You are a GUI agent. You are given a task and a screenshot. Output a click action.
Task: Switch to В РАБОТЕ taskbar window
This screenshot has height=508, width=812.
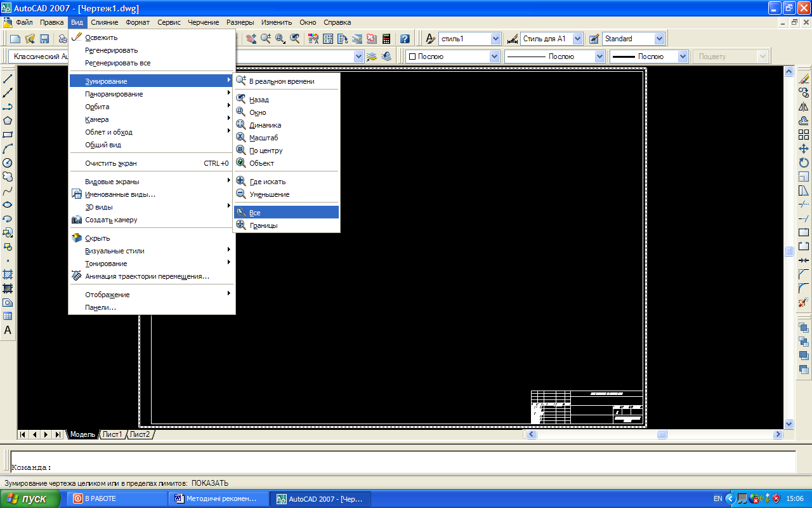(x=118, y=498)
